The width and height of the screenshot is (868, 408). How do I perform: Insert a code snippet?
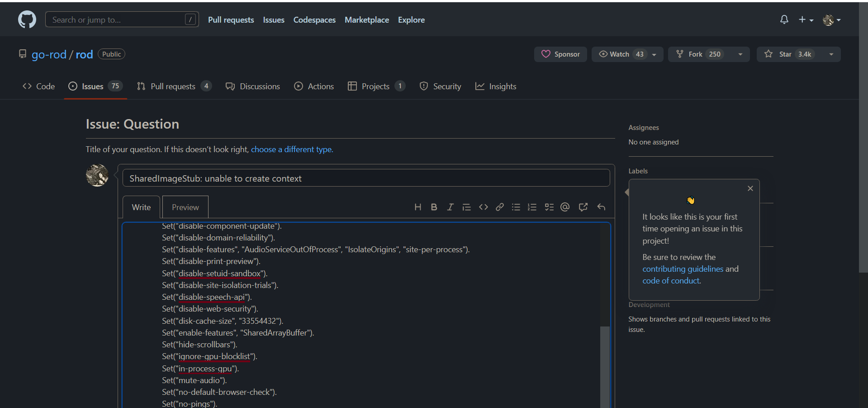pyautogui.click(x=483, y=207)
